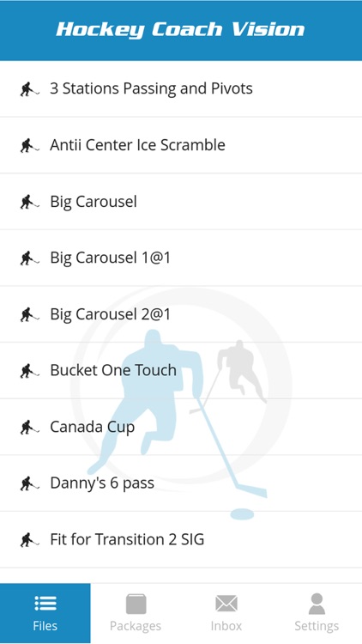Open the Inbox envelope icon
This screenshot has width=362, height=644.
pyautogui.click(x=226, y=604)
